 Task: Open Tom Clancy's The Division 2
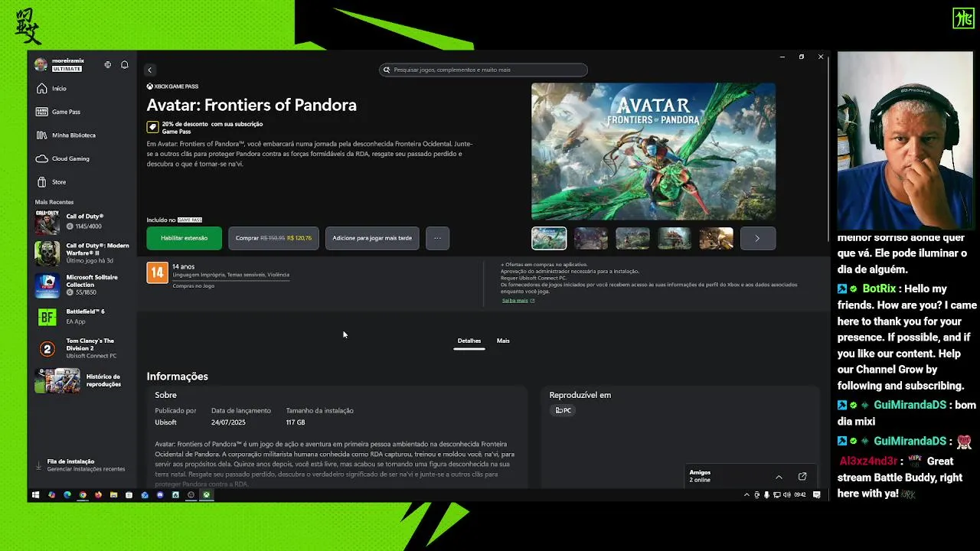tap(83, 348)
